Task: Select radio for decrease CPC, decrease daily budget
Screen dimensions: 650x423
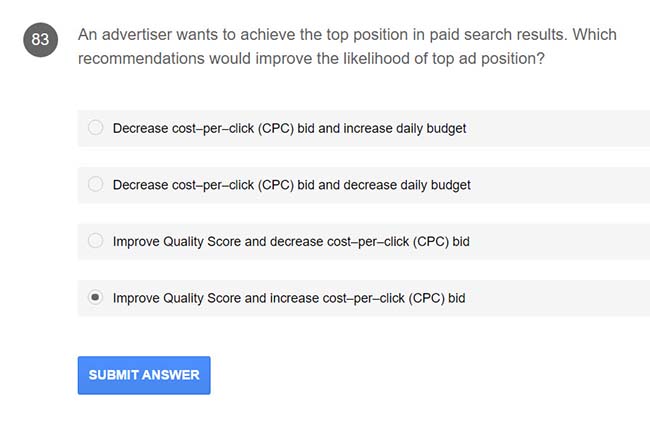Action: pos(96,185)
